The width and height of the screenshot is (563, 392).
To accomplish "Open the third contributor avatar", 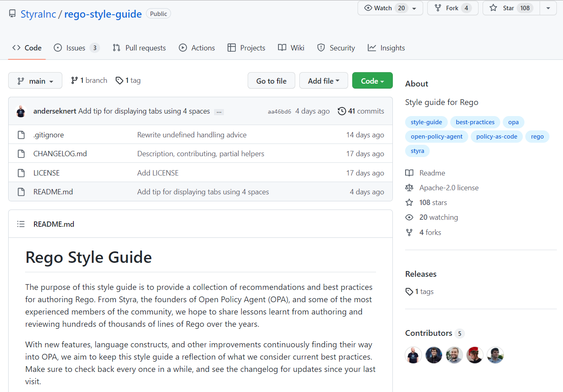I will 454,355.
